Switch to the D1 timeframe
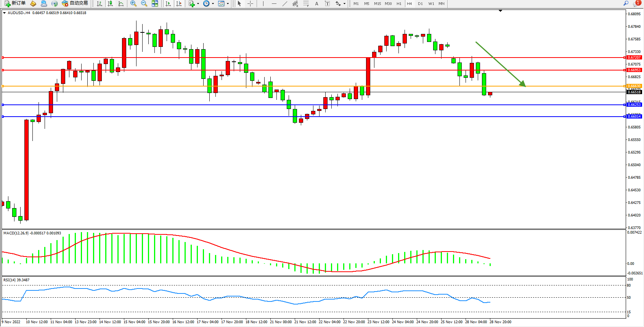644x327 pixels. [x=420, y=3]
